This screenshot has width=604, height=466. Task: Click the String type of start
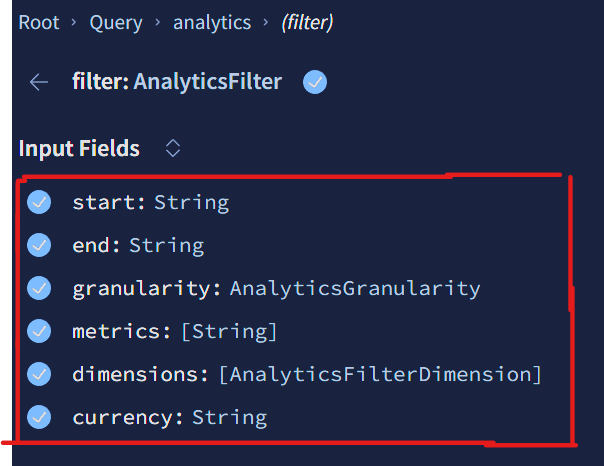click(x=191, y=202)
